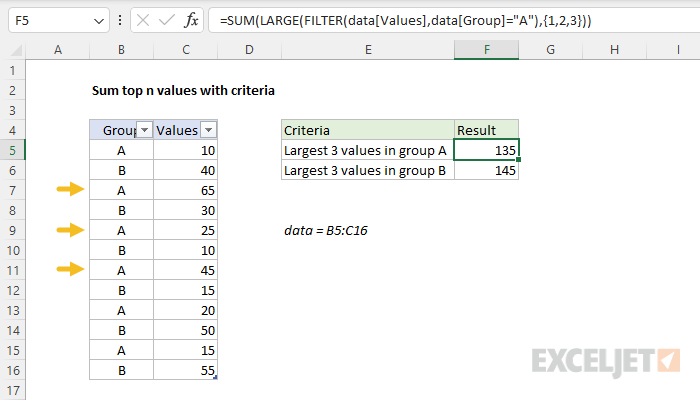The image size is (700, 400).
Task: Open the Values column filter dropdown
Action: [208, 130]
